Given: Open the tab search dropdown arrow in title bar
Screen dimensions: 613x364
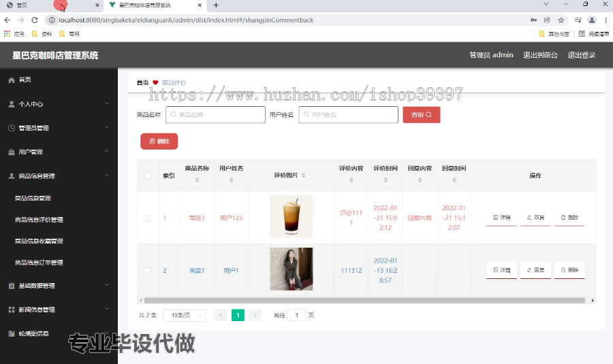Looking at the screenshot, I should click(x=546, y=4).
